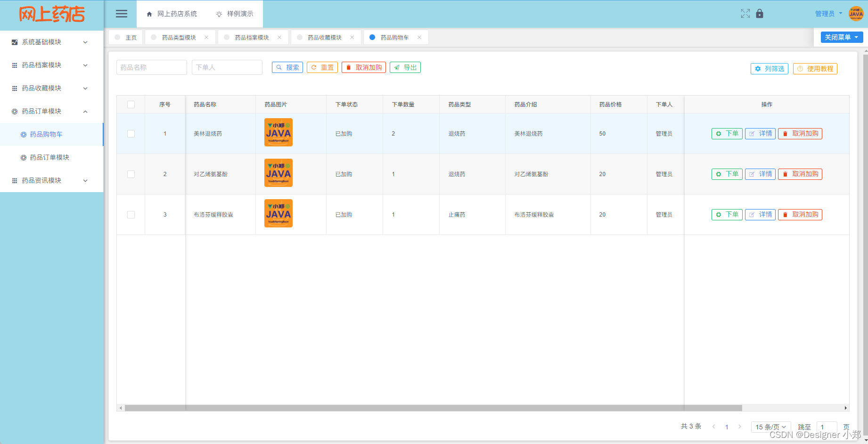Open the 对乙烯氨基酚 product image
The width and height of the screenshot is (868, 444).
[278, 173]
